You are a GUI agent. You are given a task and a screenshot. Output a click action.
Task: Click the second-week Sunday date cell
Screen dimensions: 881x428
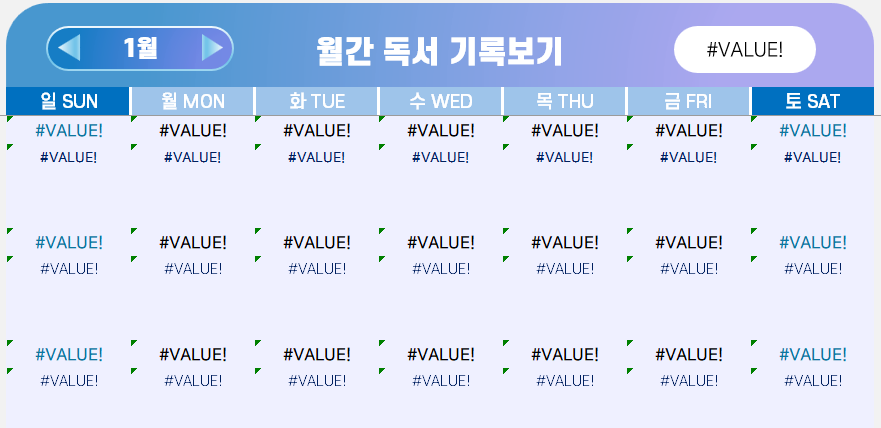(68, 242)
